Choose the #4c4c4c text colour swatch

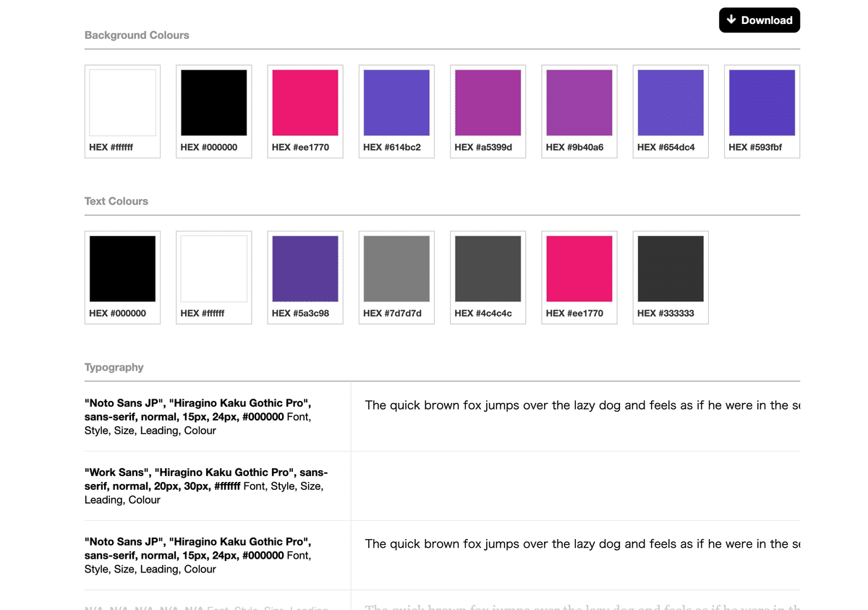488,268
